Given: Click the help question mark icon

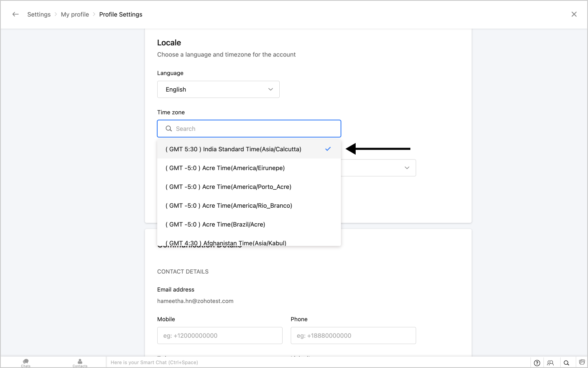Looking at the screenshot, I should [x=537, y=363].
